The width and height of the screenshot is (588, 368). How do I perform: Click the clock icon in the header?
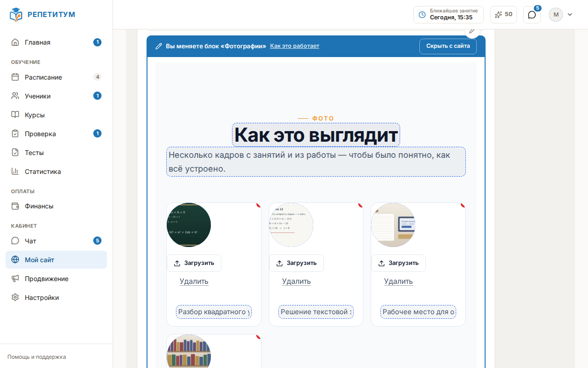click(422, 15)
